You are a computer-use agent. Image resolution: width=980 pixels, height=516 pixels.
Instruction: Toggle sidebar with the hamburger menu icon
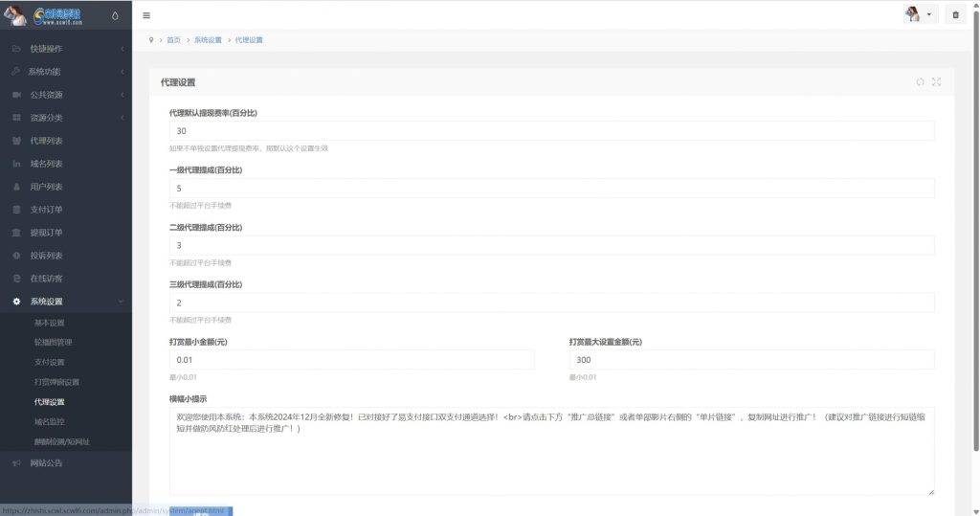coord(146,15)
